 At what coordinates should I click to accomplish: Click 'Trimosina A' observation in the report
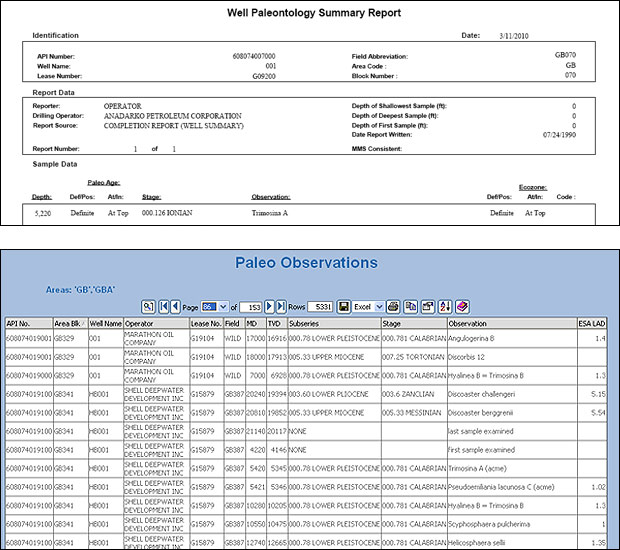point(270,213)
